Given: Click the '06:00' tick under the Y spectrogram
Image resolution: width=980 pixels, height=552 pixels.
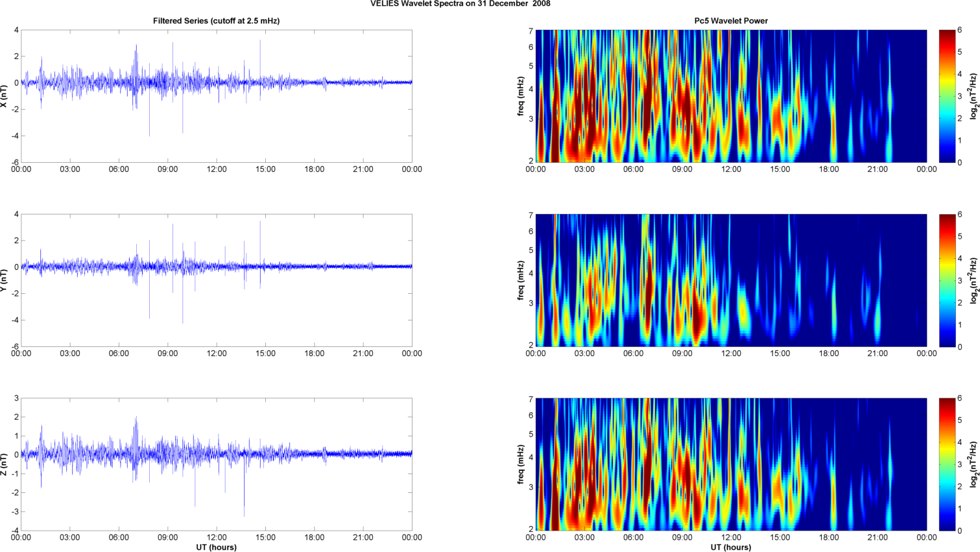Looking at the screenshot, I should [634, 354].
